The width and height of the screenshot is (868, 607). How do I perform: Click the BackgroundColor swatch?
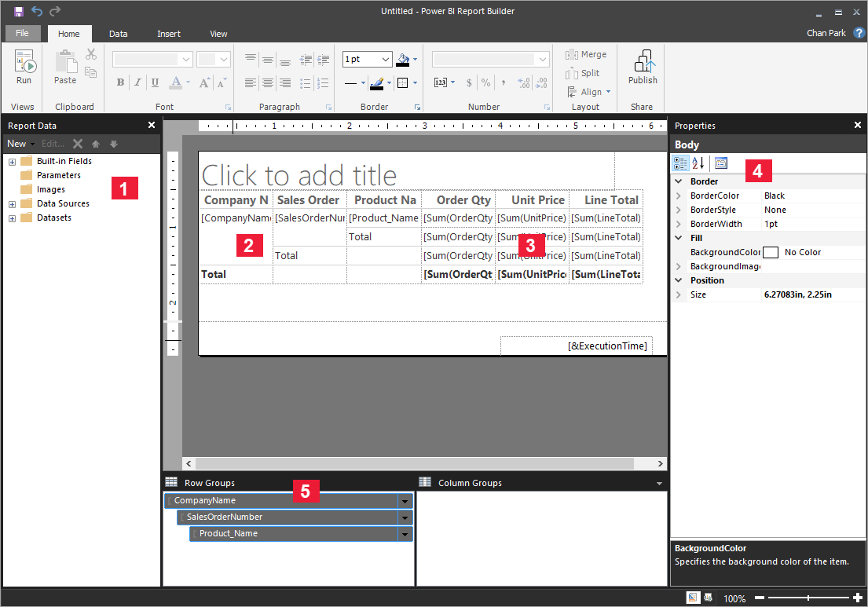coord(771,252)
